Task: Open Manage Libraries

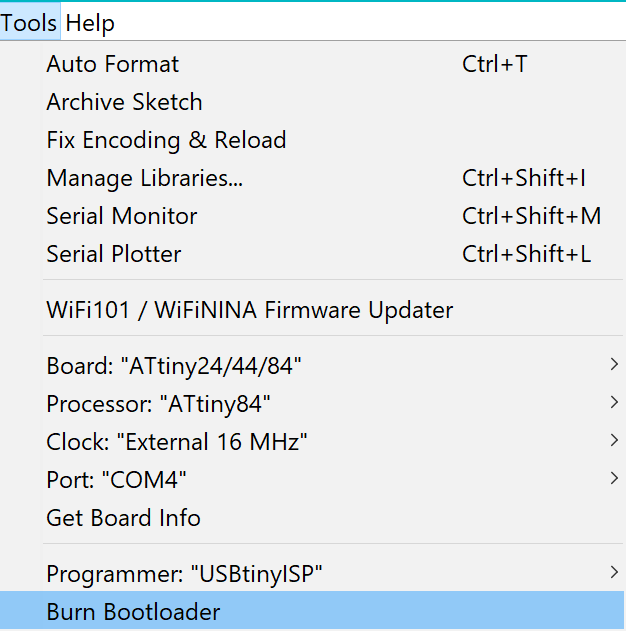Action: pyautogui.click(x=145, y=179)
